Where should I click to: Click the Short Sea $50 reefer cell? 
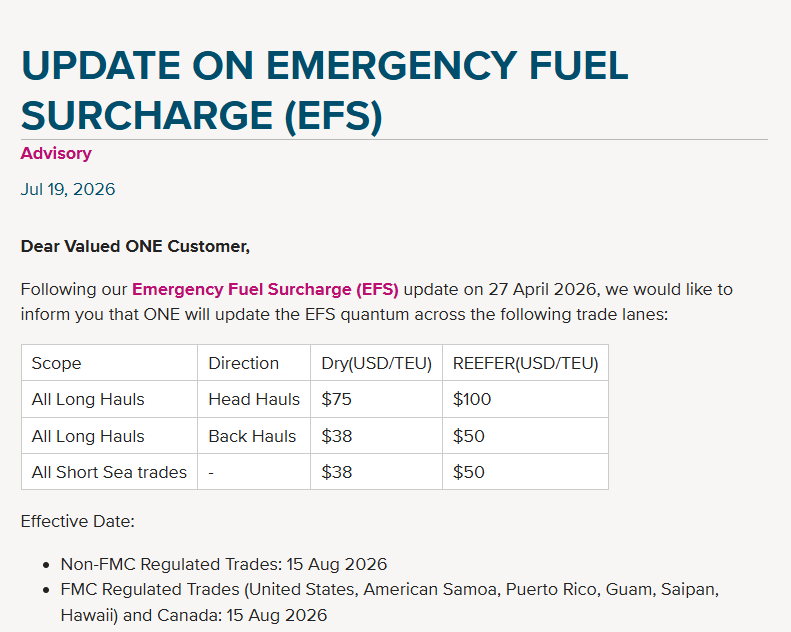pos(525,472)
